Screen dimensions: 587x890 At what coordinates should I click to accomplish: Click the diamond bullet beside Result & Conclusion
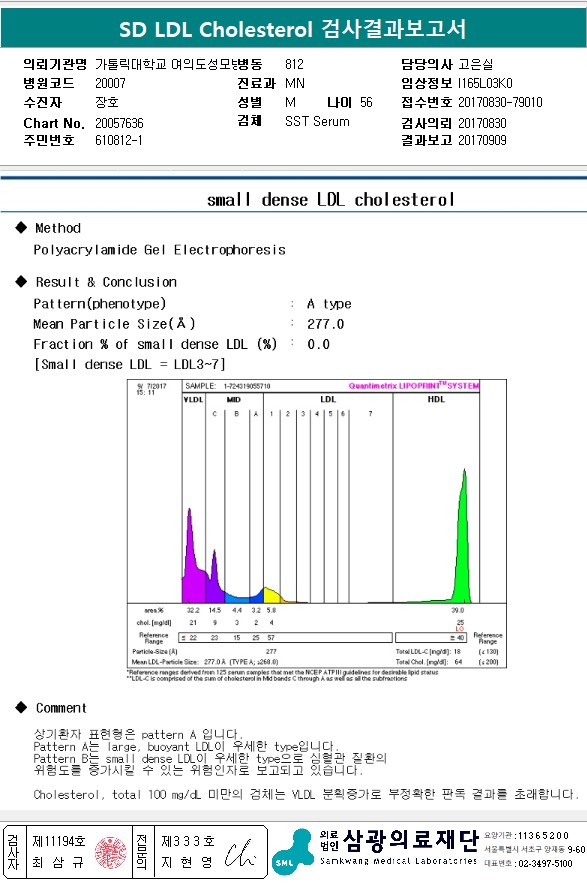point(22,282)
